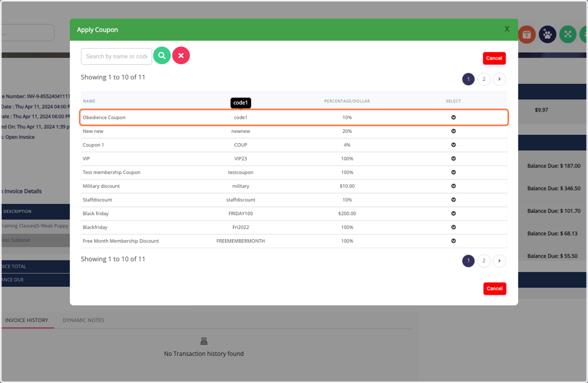This screenshot has height=383, width=588.
Task: Select the Military discount check icon
Action: (453, 186)
